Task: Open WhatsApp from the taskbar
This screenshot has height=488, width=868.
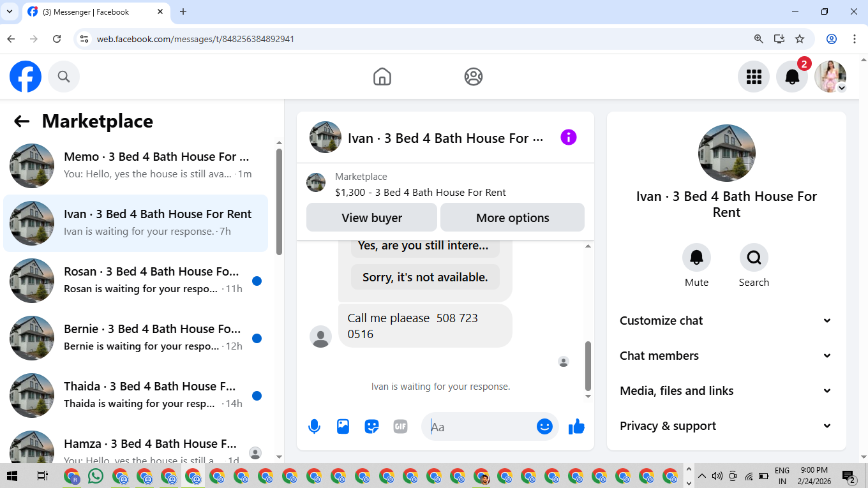Action: point(96,476)
